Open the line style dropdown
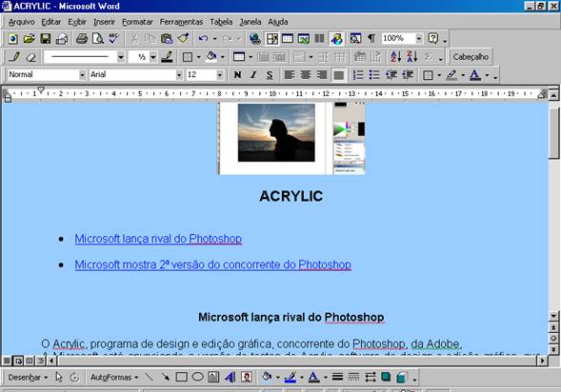Image resolution: width=561 pixels, height=392 pixels. coord(121,57)
